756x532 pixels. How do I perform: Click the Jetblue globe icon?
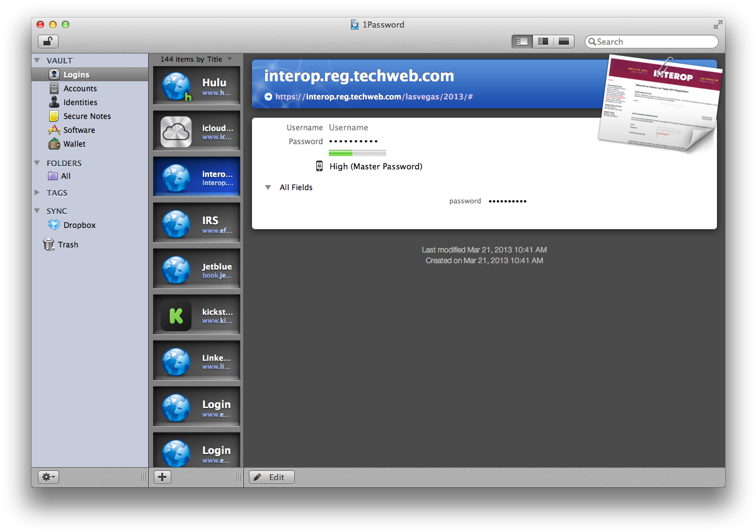[x=176, y=269]
